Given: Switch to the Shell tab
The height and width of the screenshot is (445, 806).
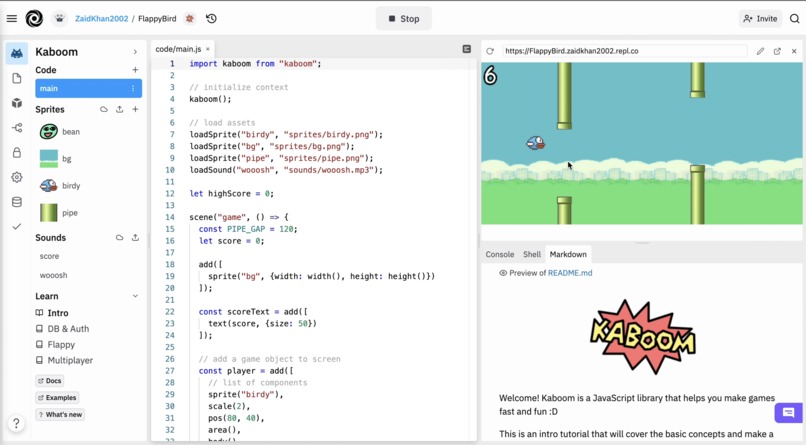Looking at the screenshot, I should click(532, 254).
